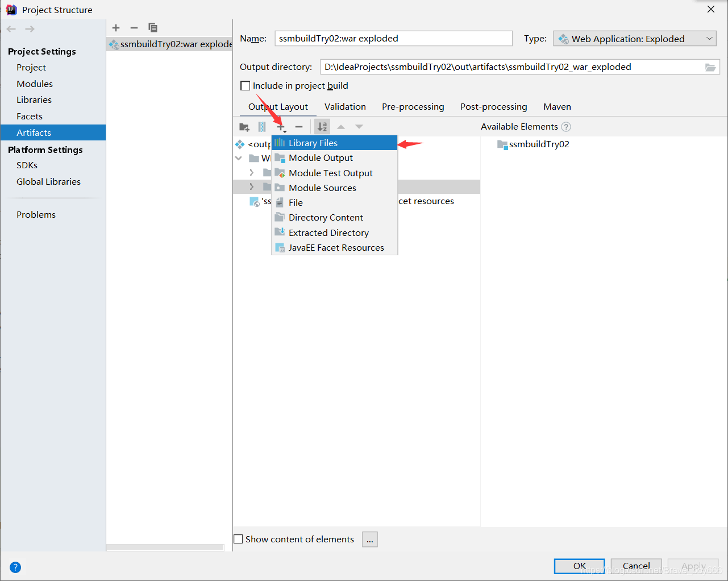Choose Library Files from the popup menu
The image size is (728, 581).
coord(334,143)
